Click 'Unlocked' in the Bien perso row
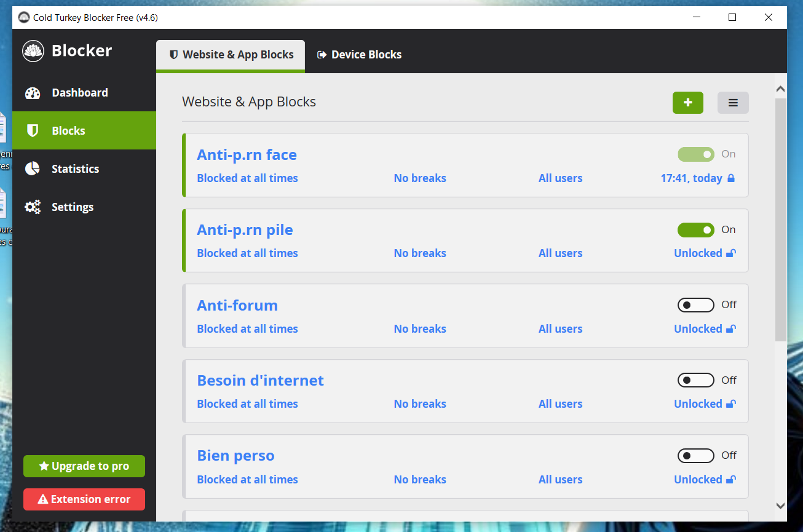 tap(698, 480)
